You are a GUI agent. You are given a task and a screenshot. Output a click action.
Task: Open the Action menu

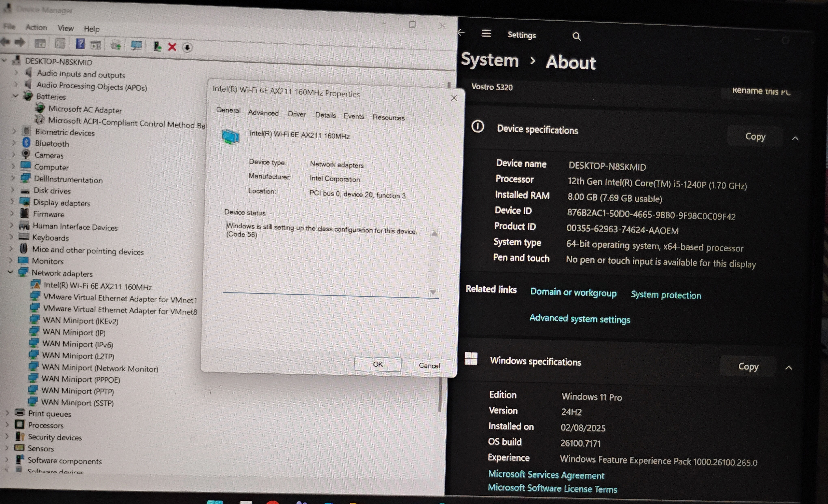pyautogui.click(x=36, y=27)
